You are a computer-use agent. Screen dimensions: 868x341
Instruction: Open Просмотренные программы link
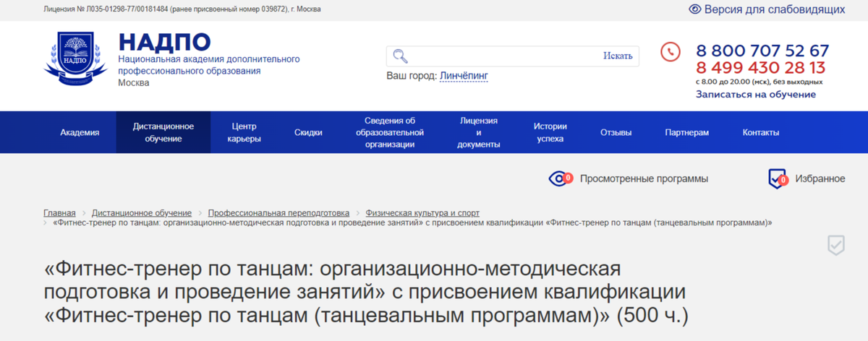[x=644, y=178]
